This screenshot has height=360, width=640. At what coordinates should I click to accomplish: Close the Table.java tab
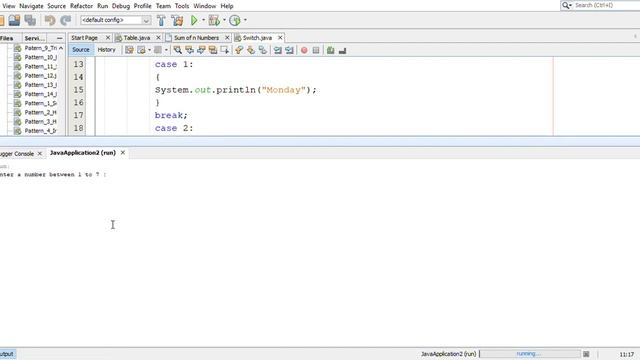coord(158,38)
